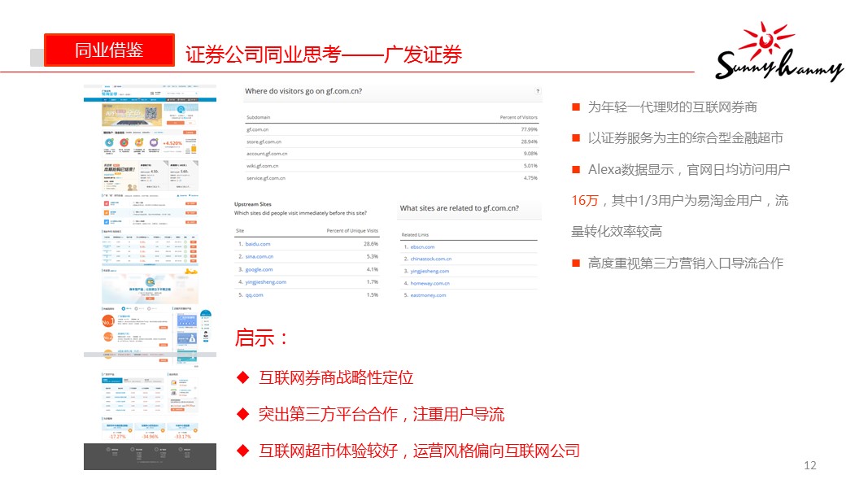This screenshot has height=488, width=868.
Task: Click the service.gf.com.cn subdomain row
Action: point(392,178)
